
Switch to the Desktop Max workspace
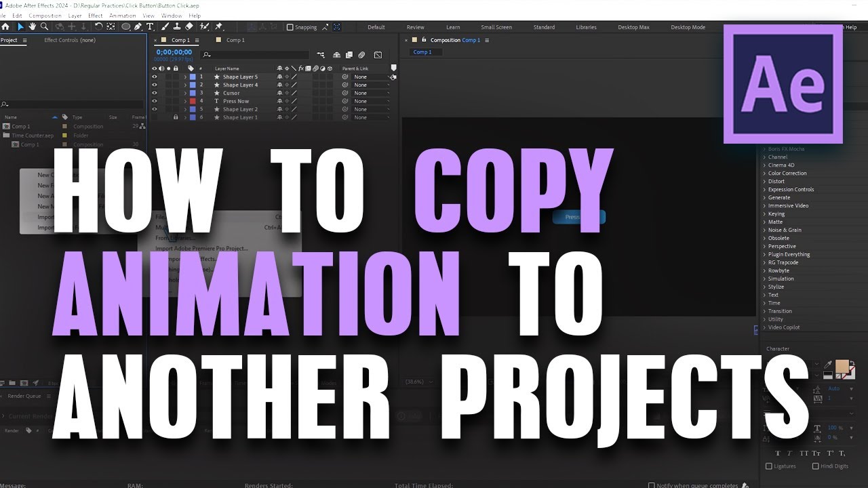click(x=633, y=27)
